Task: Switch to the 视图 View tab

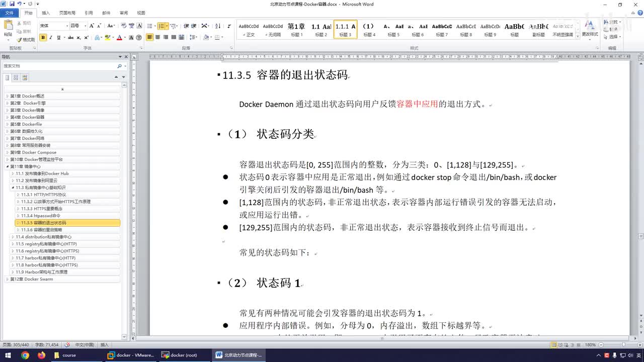Action: [141, 13]
